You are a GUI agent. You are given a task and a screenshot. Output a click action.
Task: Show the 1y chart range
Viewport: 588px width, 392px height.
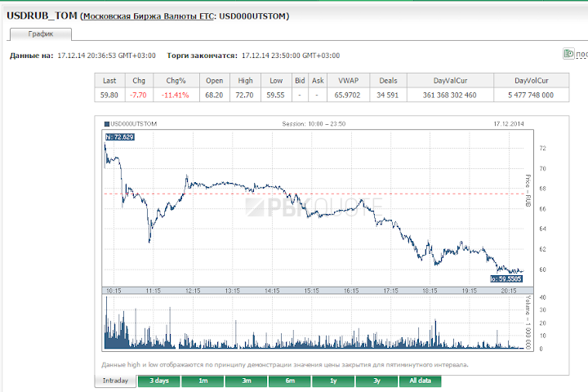pos(333,381)
